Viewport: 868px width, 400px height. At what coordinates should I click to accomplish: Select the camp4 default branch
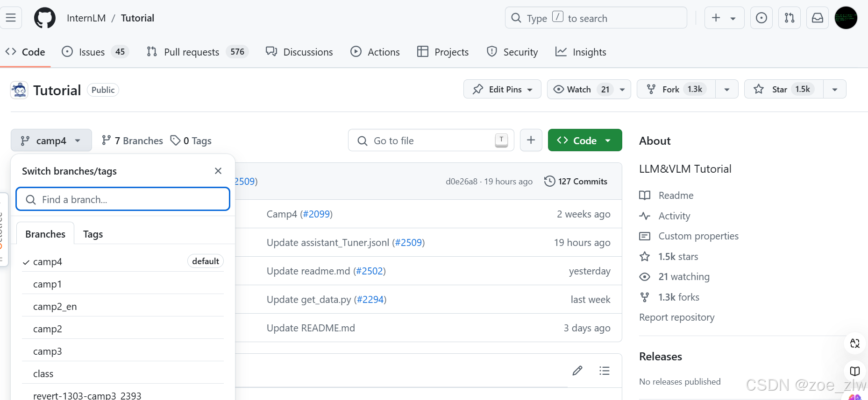pos(123,261)
